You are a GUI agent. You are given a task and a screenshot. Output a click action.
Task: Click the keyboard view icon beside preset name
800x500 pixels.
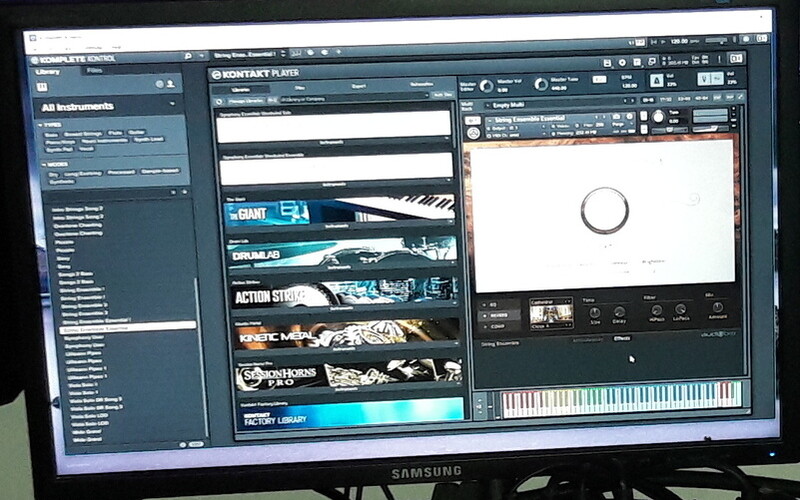coord(295,53)
